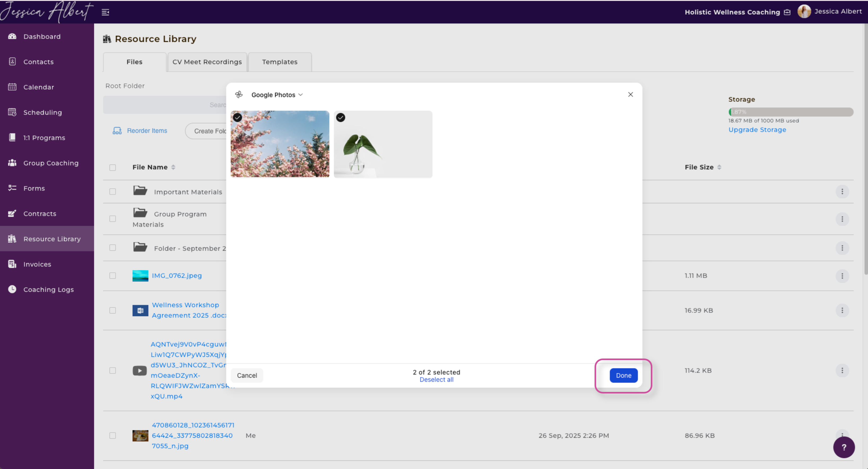Image resolution: width=868 pixels, height=469 pixels.
Task: Toggle the select-all File Name checkbox
Action: (112, 167)
